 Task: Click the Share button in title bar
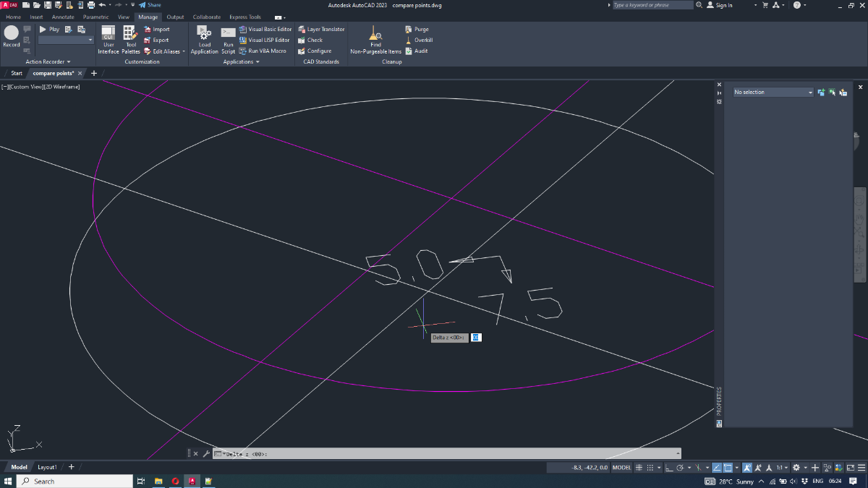click(150, 5)
